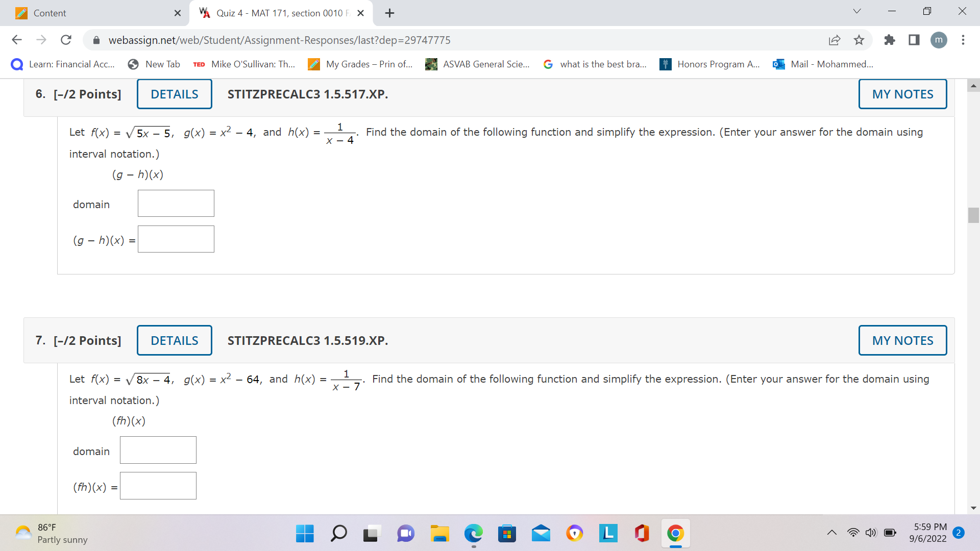
Task: Select the Quiz 4 MAT 171 tab
Action: coord(276,13)
